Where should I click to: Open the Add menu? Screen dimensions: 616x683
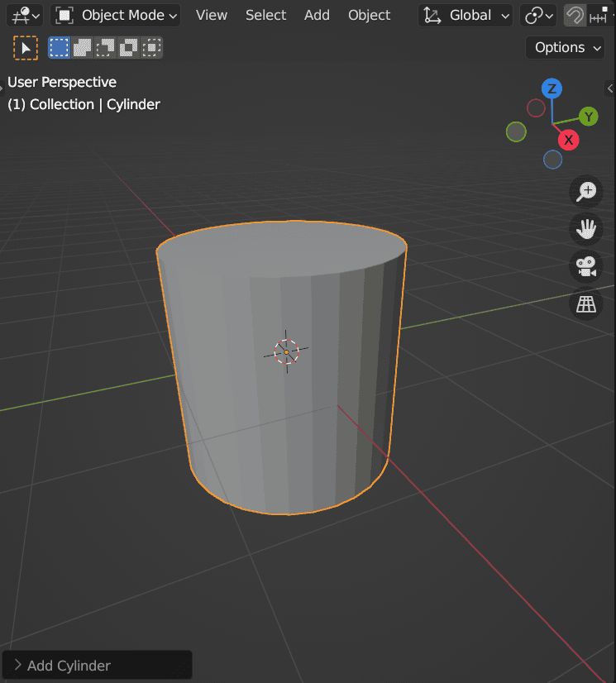click(x=317, y=16)
